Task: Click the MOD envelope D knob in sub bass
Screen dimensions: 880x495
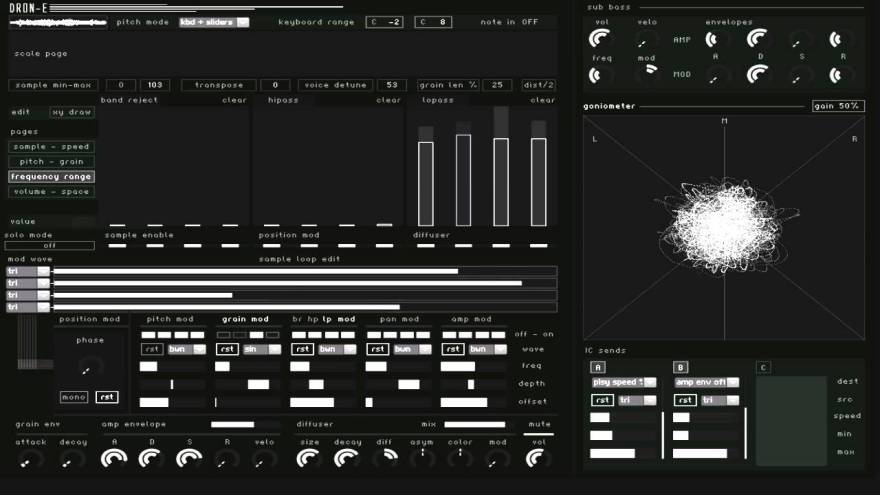Action: pos(757,74)
